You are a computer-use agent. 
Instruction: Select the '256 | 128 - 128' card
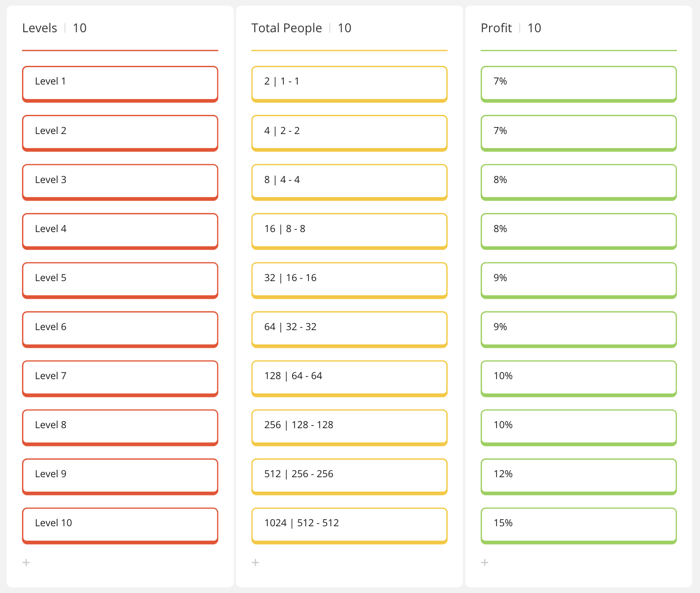point(350,427)
